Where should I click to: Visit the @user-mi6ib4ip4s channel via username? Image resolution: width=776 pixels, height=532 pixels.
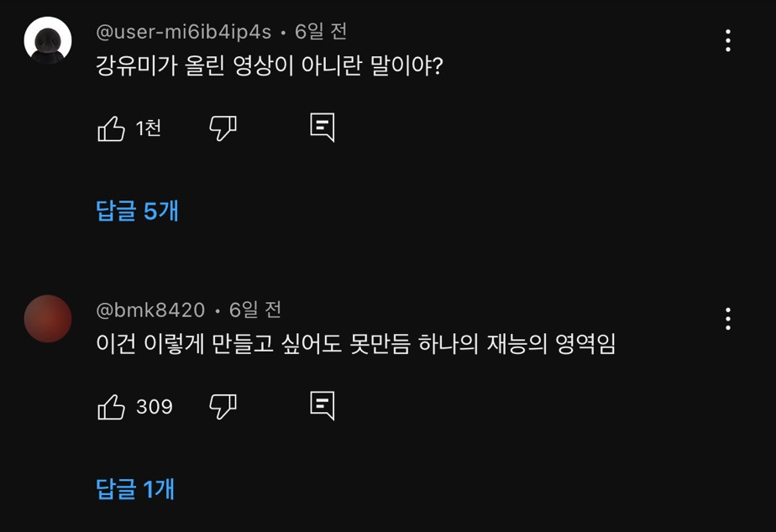tap(184, 32)
